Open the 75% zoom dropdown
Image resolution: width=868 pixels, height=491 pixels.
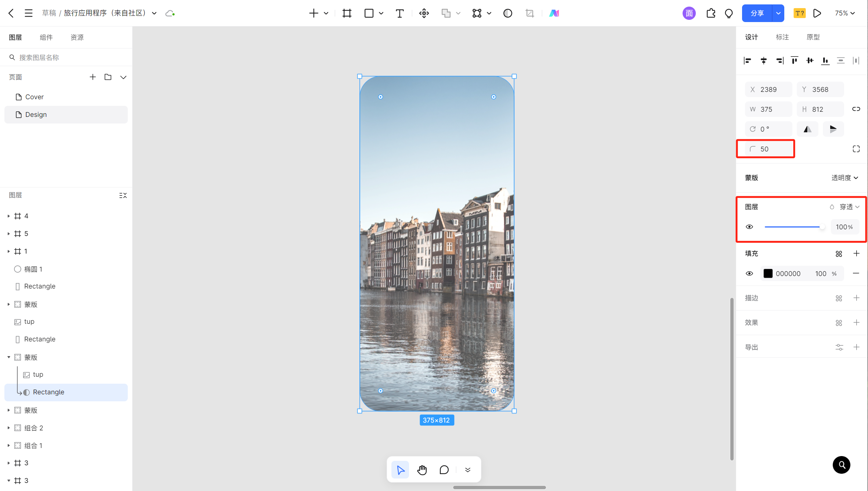coord(845,13)
